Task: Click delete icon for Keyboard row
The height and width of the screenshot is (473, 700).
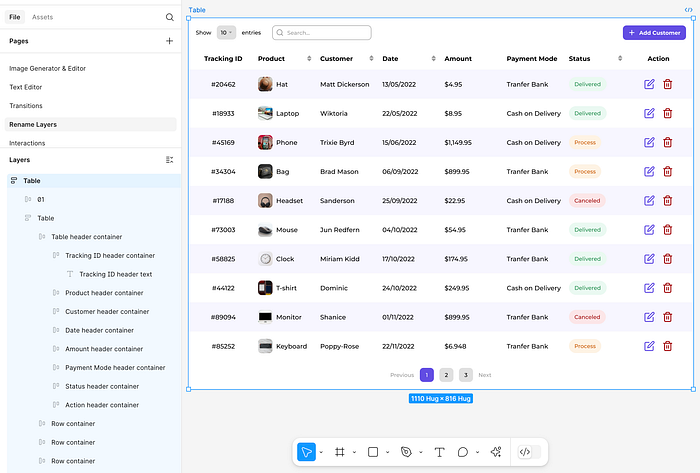Action: (x=668, y=346)
